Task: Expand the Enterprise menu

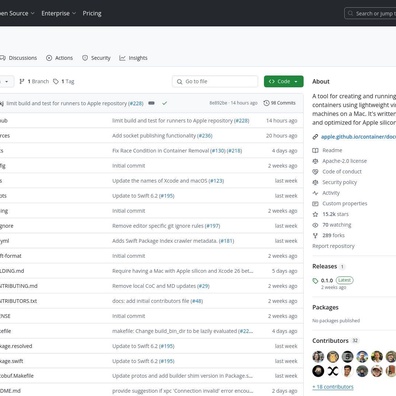Action: click(x=59, y=13)
